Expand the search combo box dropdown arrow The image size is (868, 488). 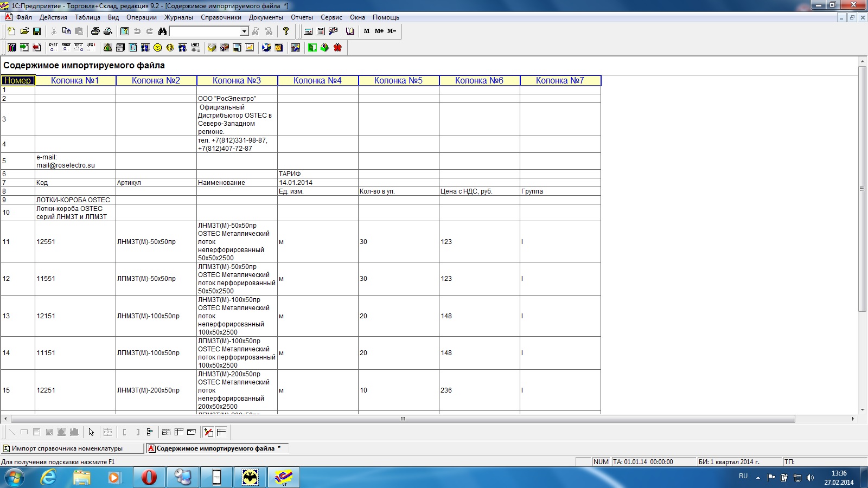244,31
